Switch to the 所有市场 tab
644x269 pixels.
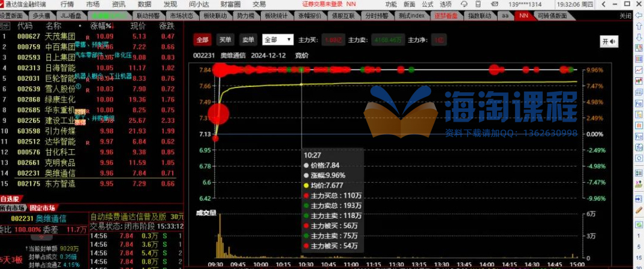13,207
